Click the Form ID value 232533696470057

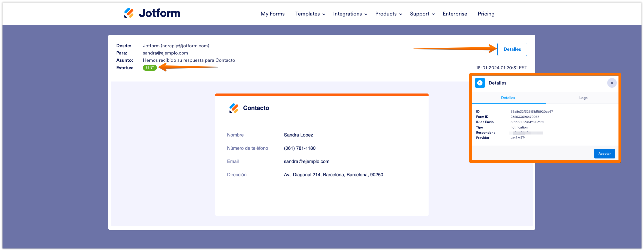point(525,117)
